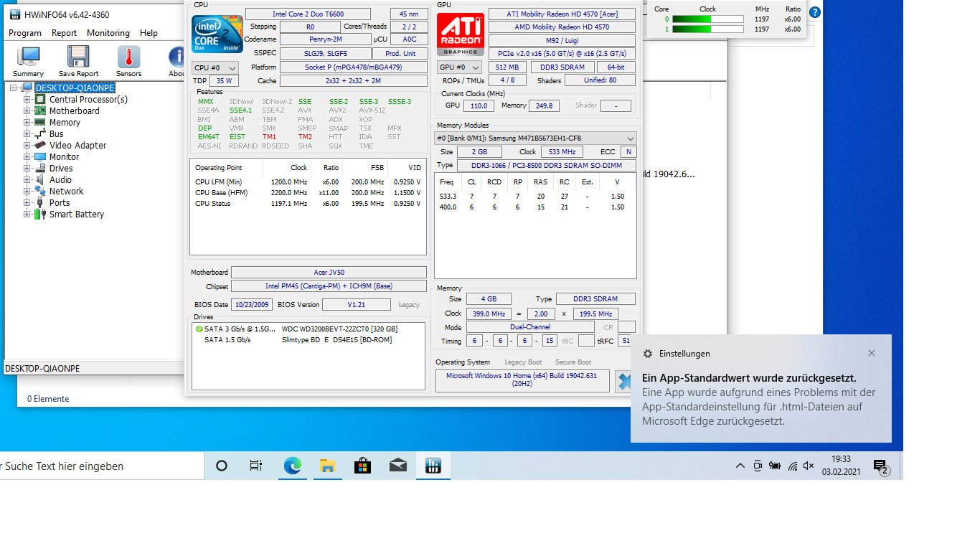The image size is (980, 551).
Task: Click the Wi-Fi network tray icon
Action: click(x=792, y=466)
